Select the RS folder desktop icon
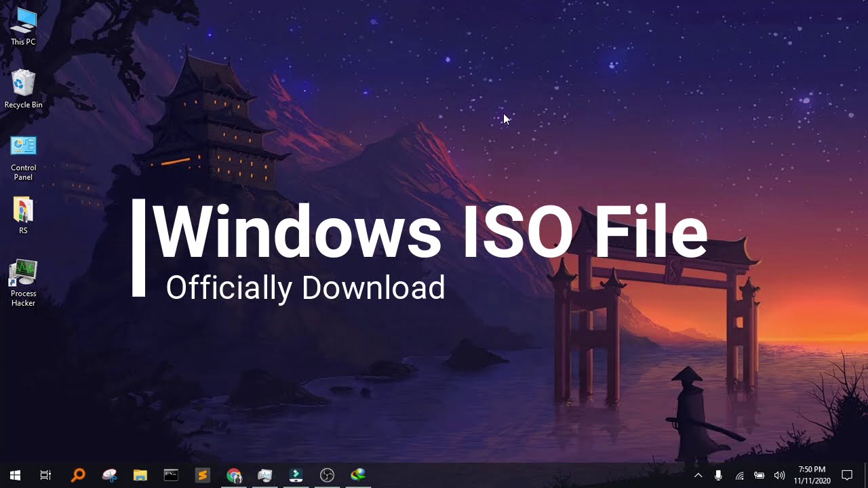The height and width of the screenshot is (488, 868). coord(23,216)
